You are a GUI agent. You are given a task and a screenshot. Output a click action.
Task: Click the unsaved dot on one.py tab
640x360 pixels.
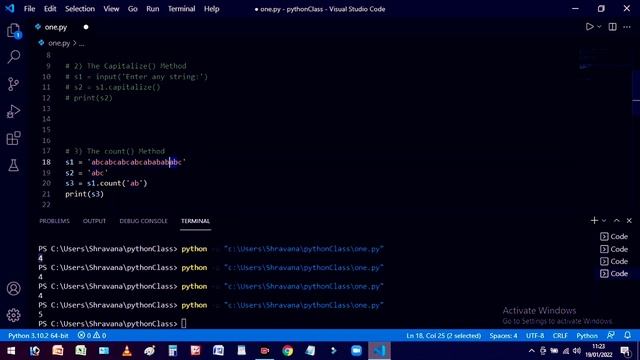86,27
